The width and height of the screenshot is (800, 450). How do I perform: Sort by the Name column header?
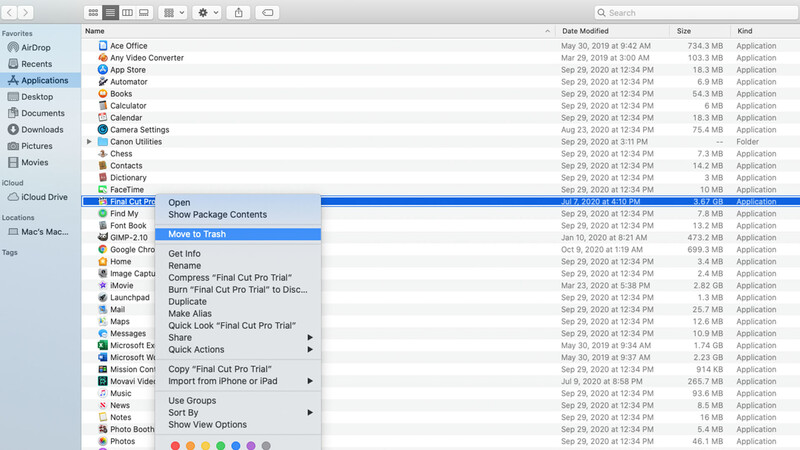pos(319,31)
